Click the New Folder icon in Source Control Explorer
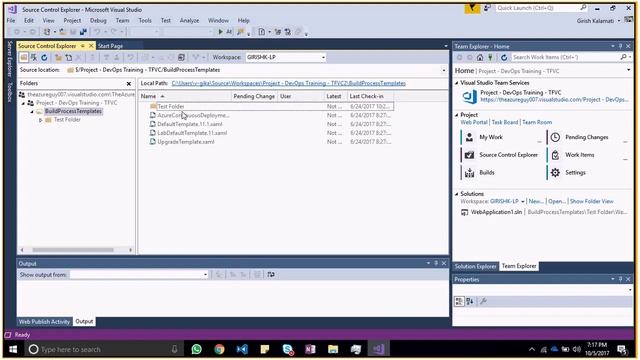The image size is (640, 360). click(x=58, y=58)
